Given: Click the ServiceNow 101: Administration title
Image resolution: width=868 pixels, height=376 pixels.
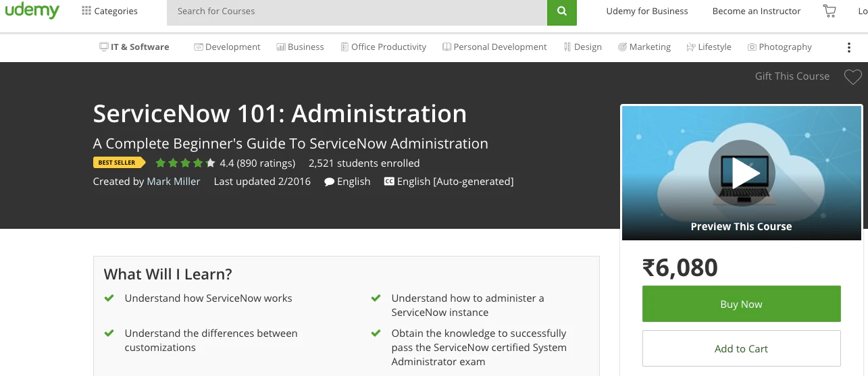Looking at the screenshot, I should [280, 113].
